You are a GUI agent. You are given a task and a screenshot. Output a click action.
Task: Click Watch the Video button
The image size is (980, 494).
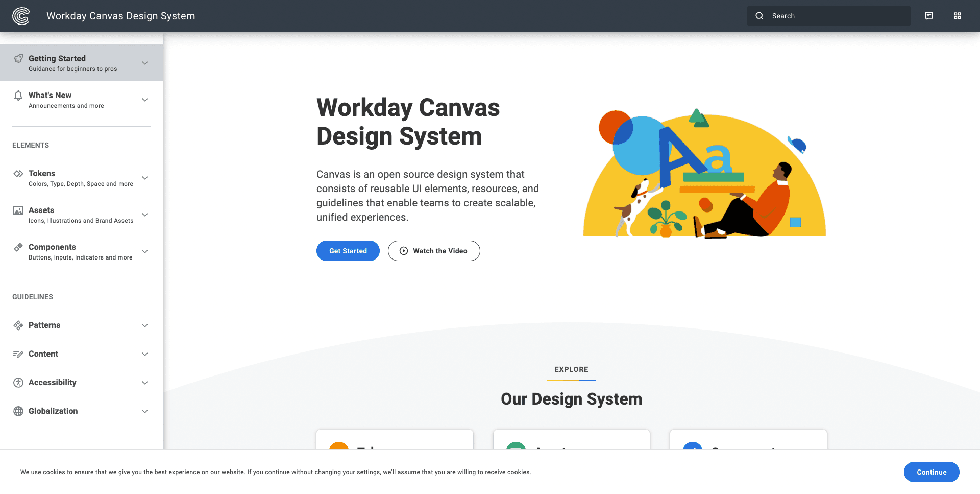click(x=434, y=251)
